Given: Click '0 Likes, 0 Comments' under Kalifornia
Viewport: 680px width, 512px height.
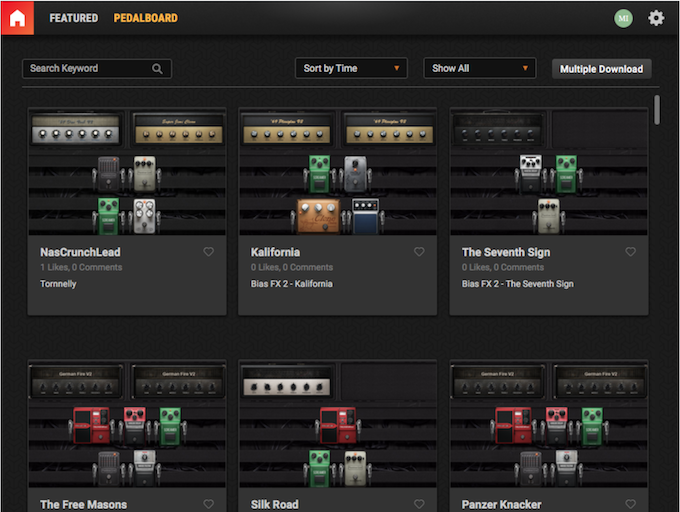Looking at the screenshot, I should click(x=292, y=267).
